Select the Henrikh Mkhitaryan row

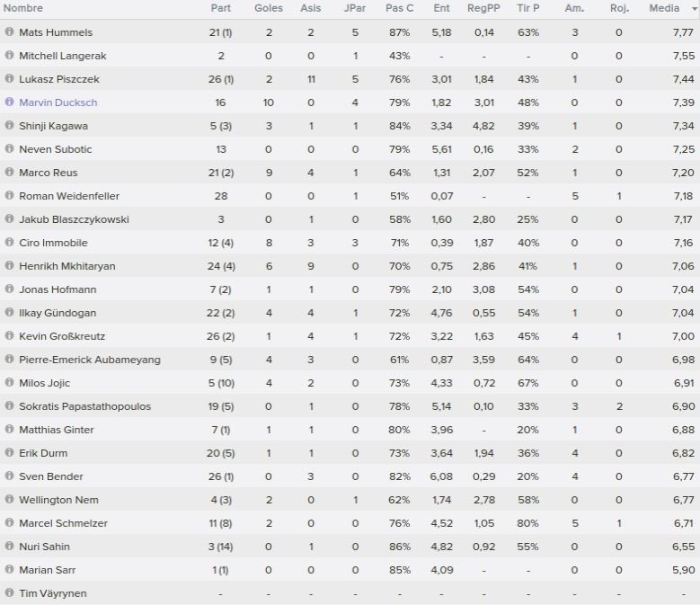(350, 266)
